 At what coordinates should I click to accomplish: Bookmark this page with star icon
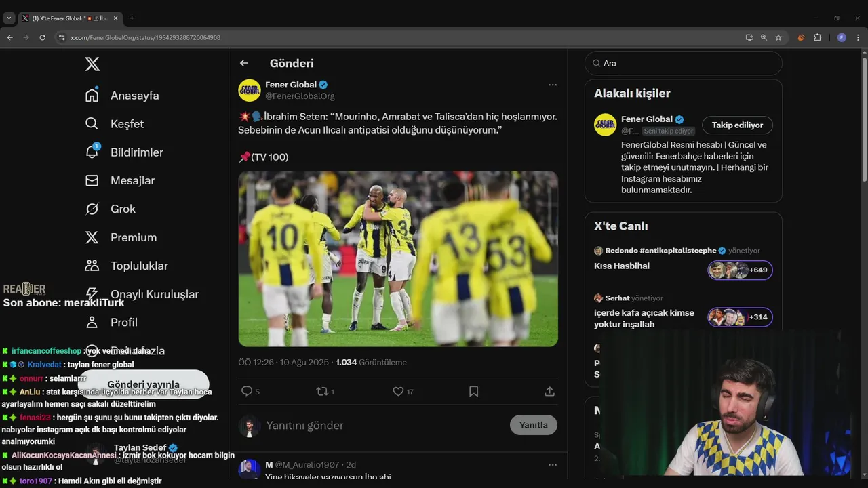coord(778,37)
